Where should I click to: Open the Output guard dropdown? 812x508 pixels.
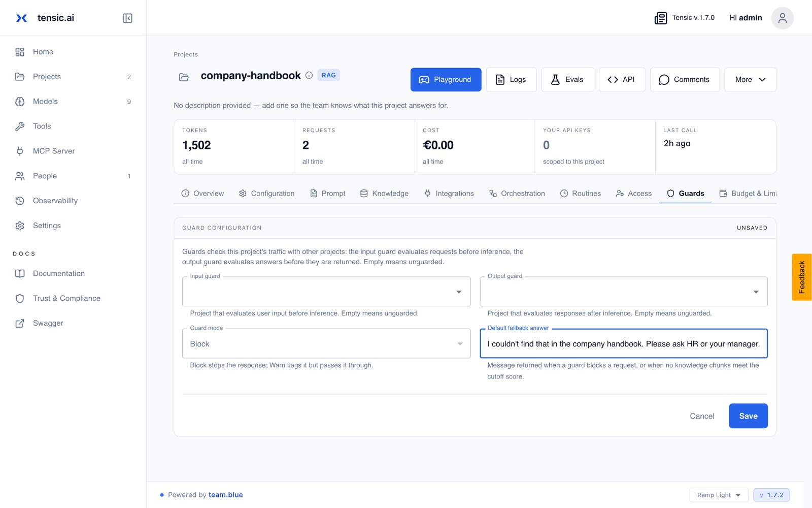coord(623,292)
